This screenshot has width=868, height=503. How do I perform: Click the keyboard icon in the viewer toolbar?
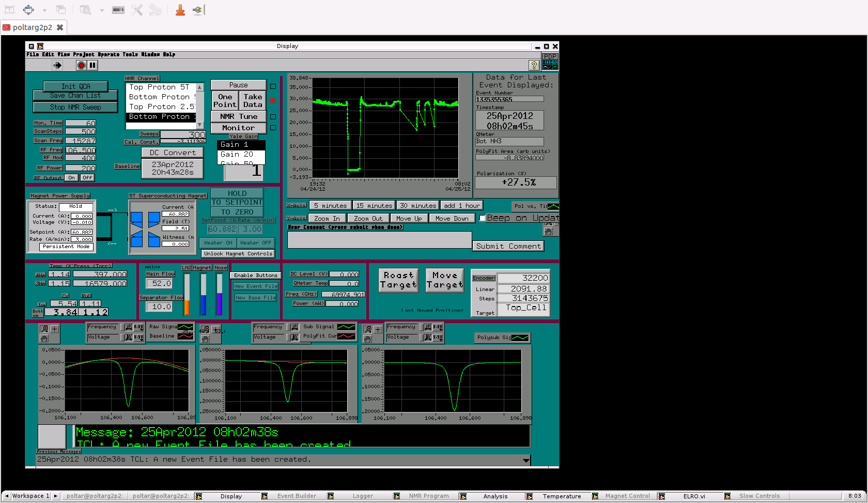point(118,9)
